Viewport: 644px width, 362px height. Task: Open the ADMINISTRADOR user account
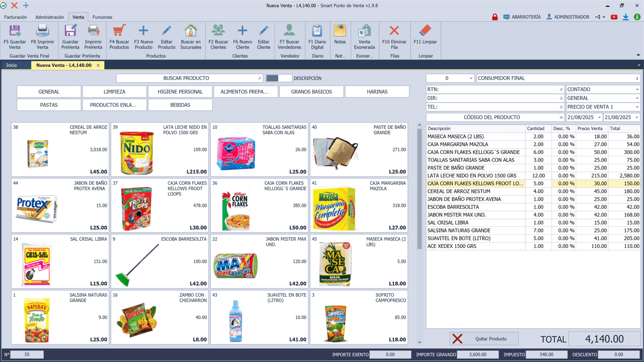568,17
